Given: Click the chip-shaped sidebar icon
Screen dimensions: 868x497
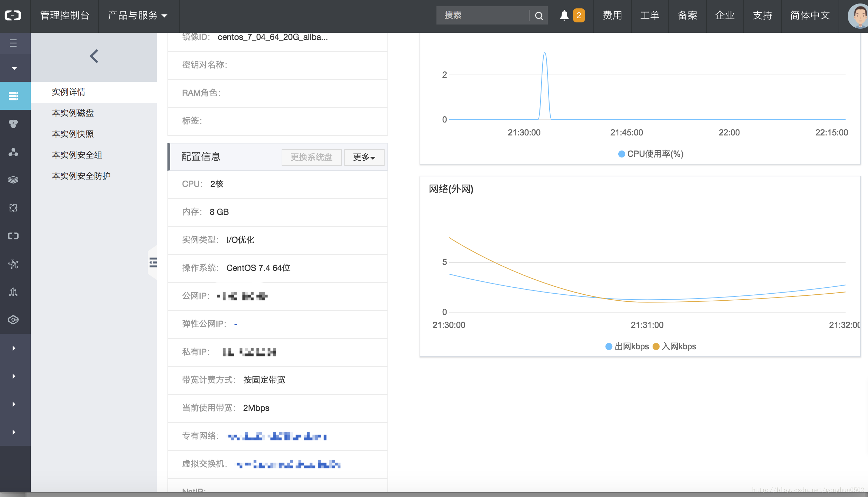Looking at the screenshot, I should tap(13, 208).
